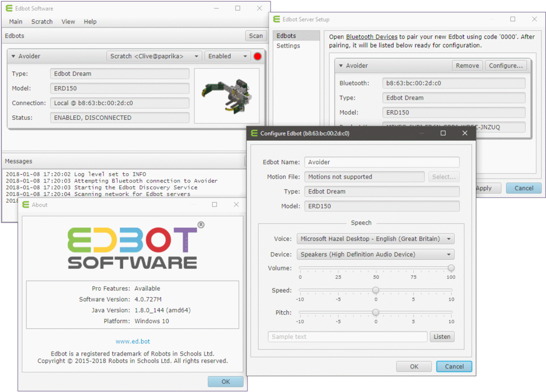Click the Speed slider handle
This screenshot has width=546, height=392.
375,290
